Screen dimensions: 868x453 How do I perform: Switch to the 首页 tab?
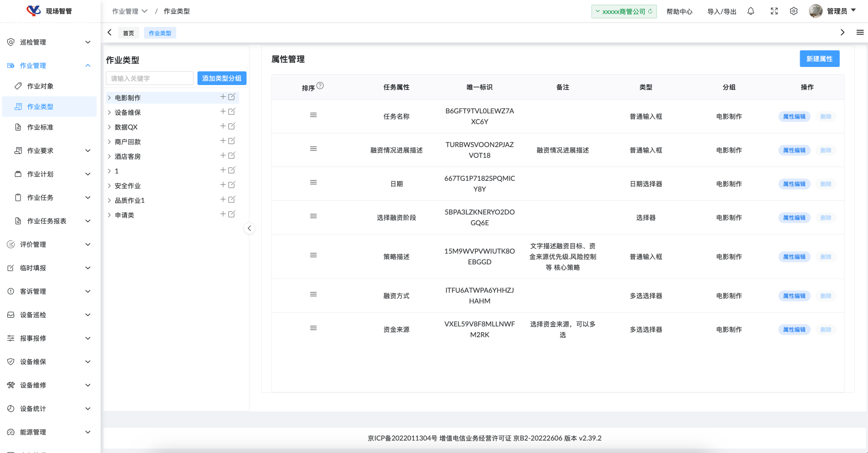pyautogui.click(x=128, y=33)
